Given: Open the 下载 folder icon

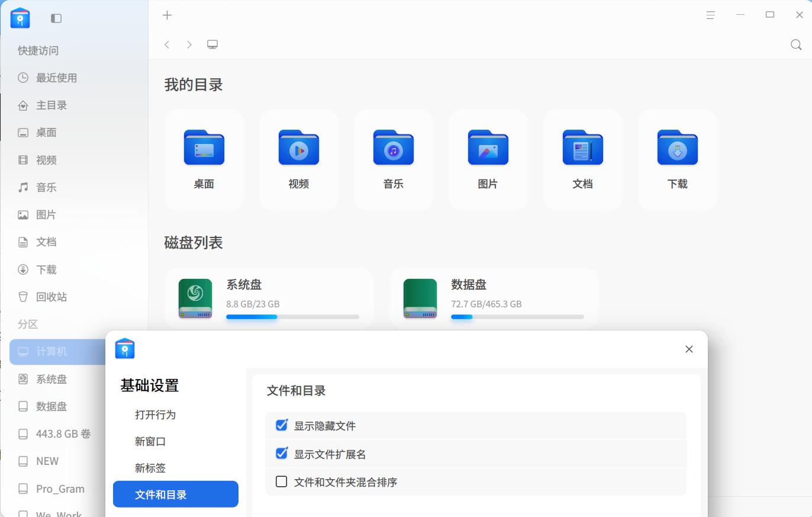Looking at the screenshot, I should (678, 147).
